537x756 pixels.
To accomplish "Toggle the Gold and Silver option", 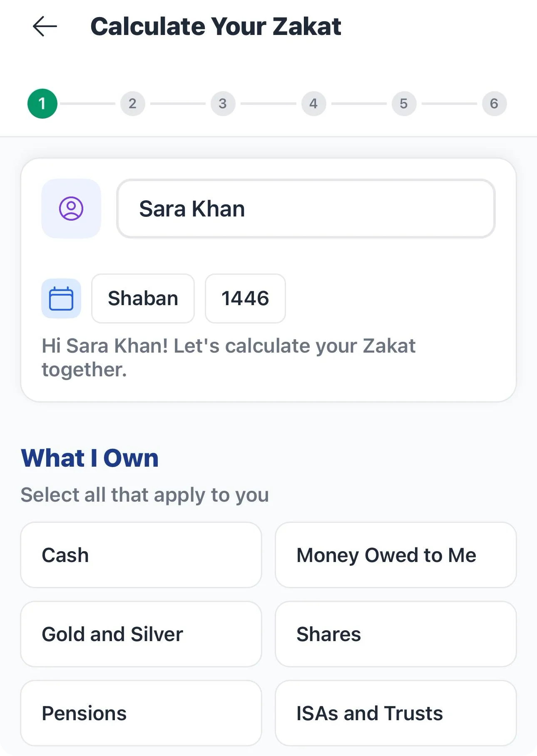I will [x=141, y=634].
